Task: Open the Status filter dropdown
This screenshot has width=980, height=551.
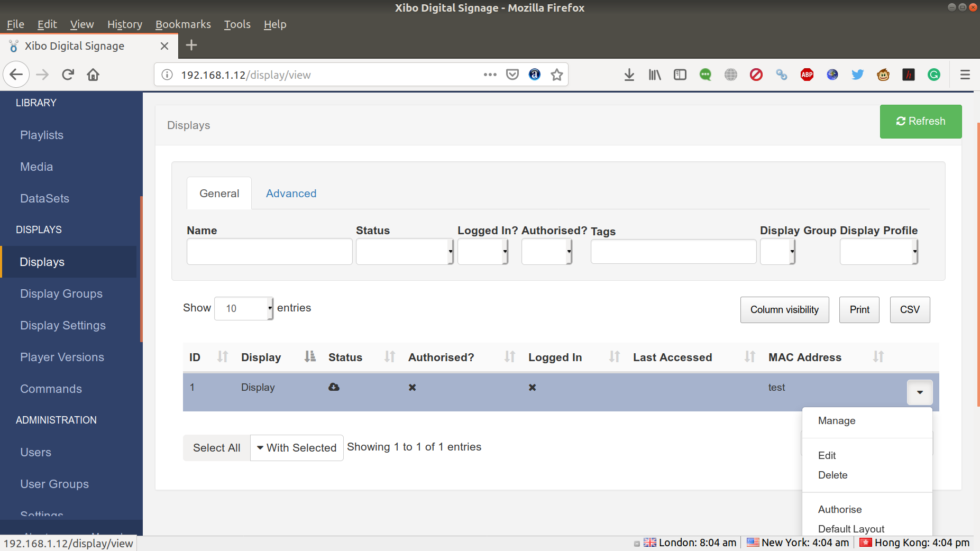Action: tap(405, 251)
